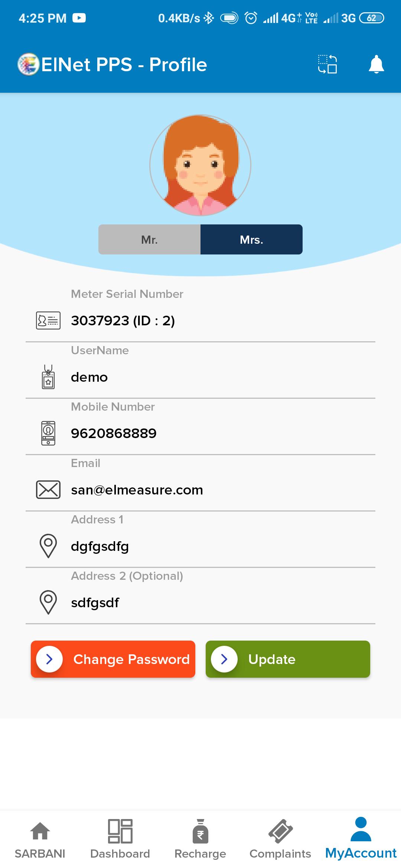Image resolution: width=401 pixels, height=868 pixels.
Task: Tap the meter serial ID card icon
Action: 48,320
